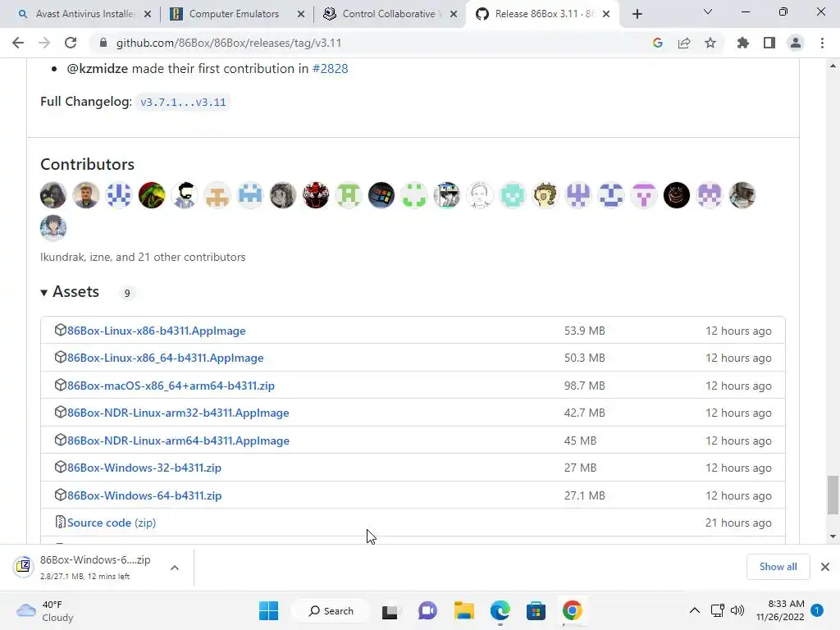Open a new browser tab
Screen dimensions: 840x630
point(637,14)
